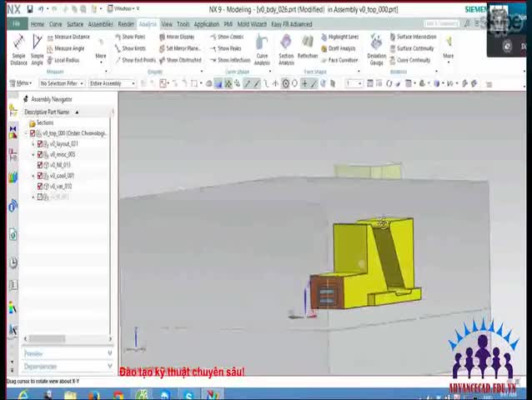Switch to the Easy Fill Advanced tab
The height and width of the screenshot is (400, 532).
click(292, 24)
